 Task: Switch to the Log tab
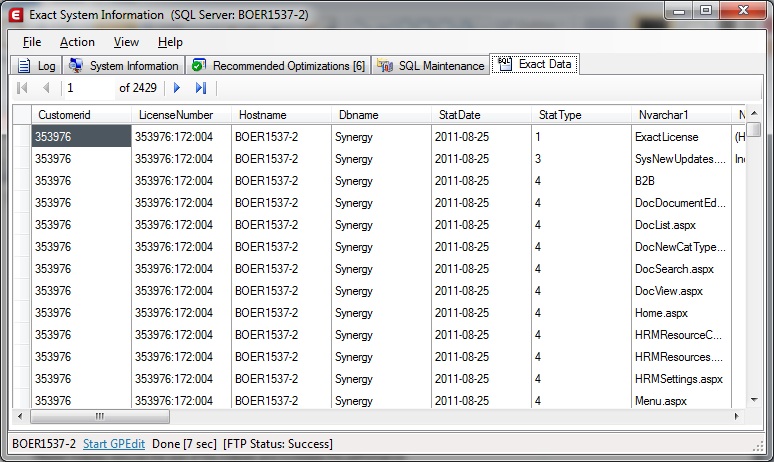(x=36, y=66)
